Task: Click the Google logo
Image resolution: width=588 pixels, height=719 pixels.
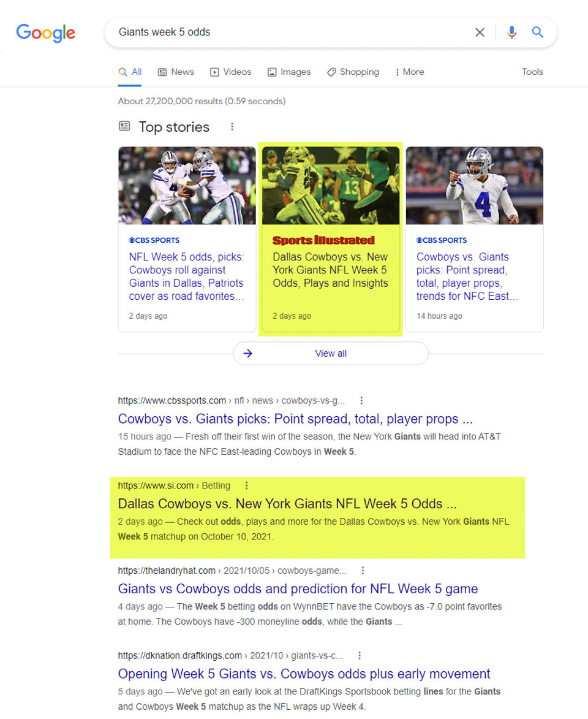Action: [45, 32]
